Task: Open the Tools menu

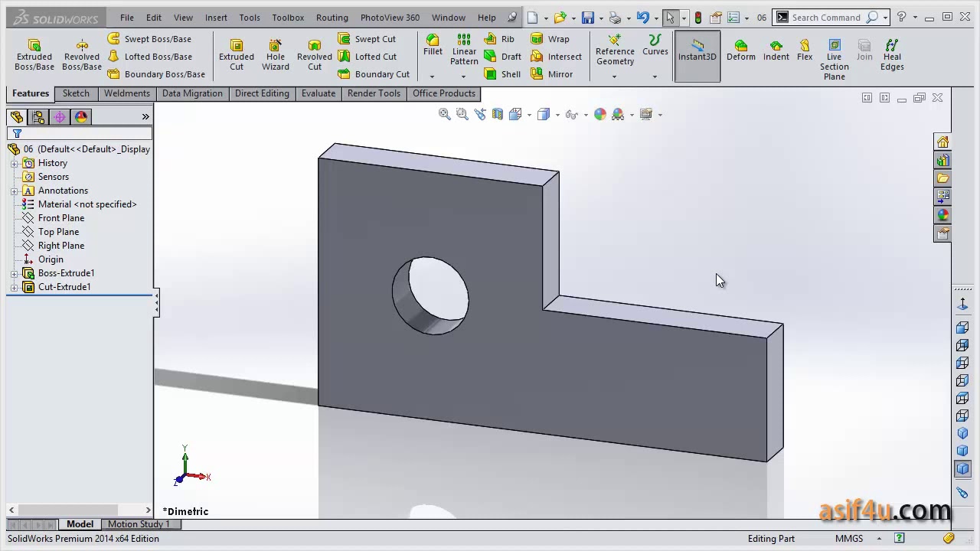Action: point(250,18)
